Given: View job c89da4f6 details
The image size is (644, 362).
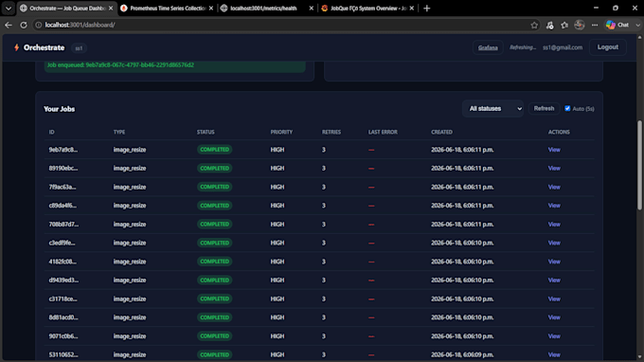Looking at the screenshot, I should (x=554, y=206).
